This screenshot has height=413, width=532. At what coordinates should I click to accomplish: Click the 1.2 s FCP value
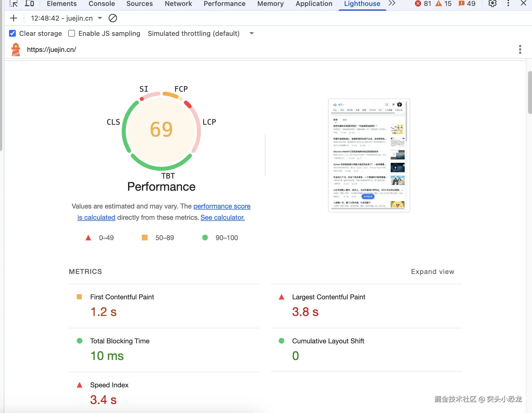(x=104, y=312)
